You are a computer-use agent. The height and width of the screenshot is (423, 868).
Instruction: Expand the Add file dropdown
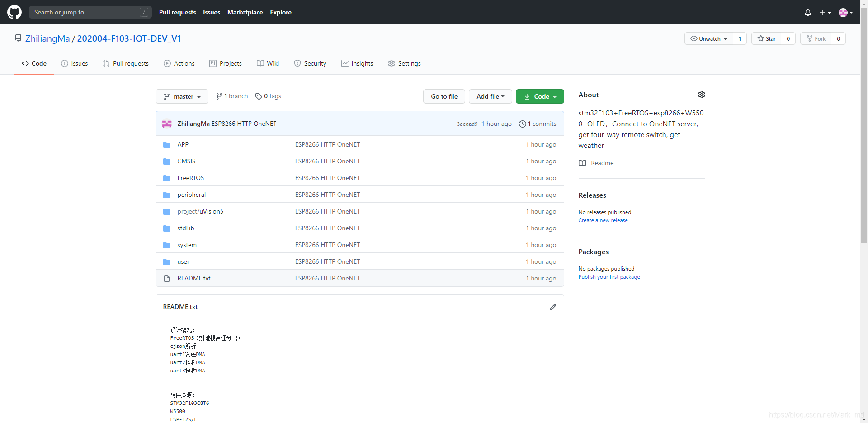(490, 96)
